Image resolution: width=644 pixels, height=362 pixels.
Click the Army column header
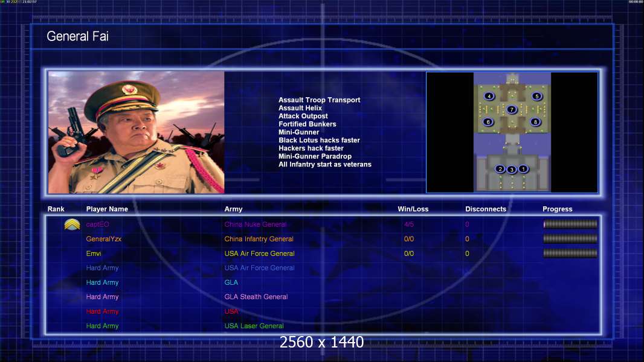pos(233,209)
